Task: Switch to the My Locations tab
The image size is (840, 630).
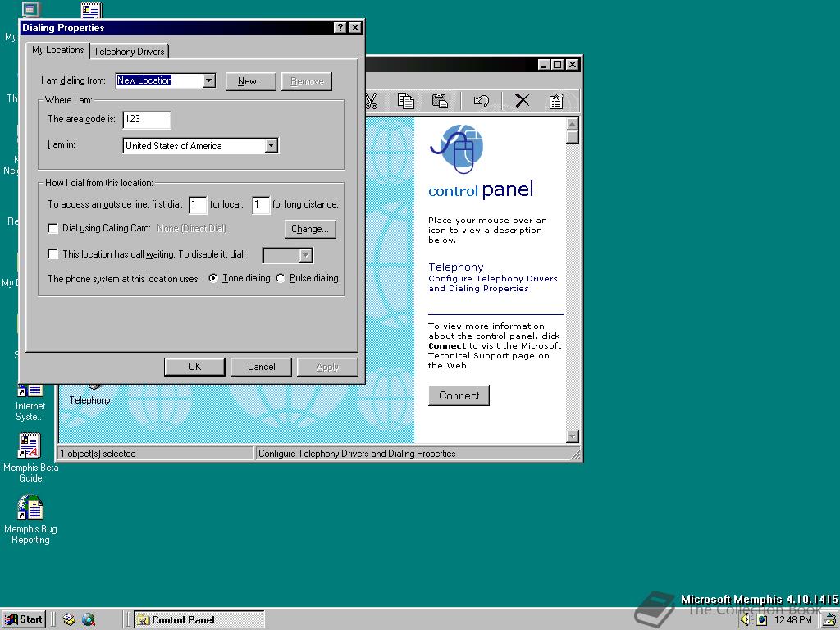Action: tap(58, 50)
